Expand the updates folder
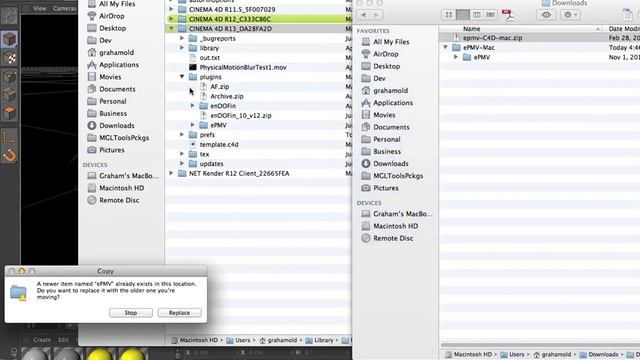 pyautogui.click(x=182, y=164)
